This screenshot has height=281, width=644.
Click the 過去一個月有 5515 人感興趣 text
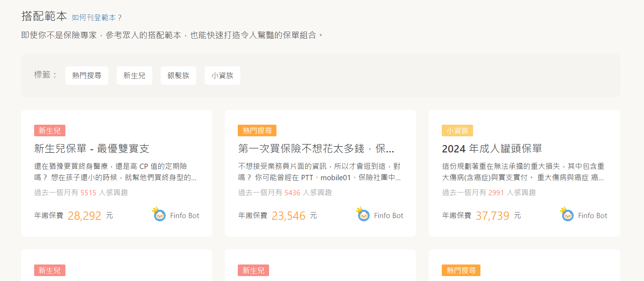[81, 192]
